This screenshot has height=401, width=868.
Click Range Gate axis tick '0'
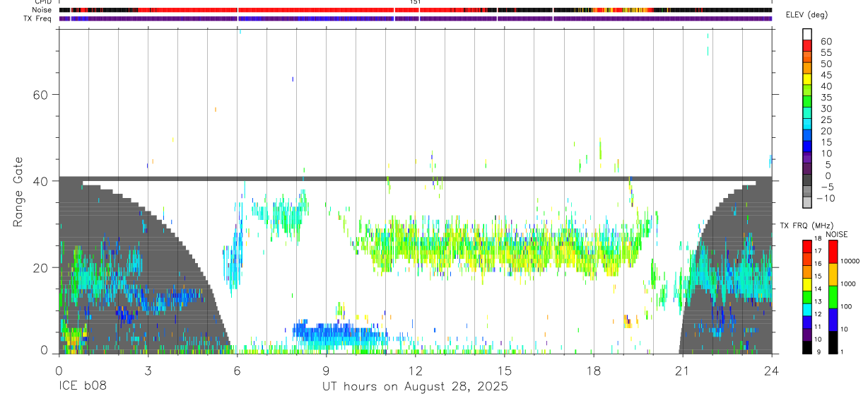point(42,350)
